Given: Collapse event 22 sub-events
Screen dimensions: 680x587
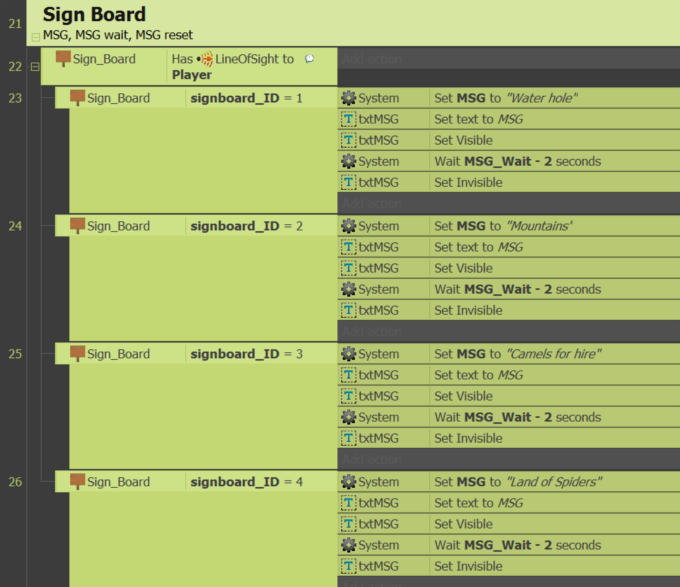Looking at the screenshot, I should (x=35, y=66).
